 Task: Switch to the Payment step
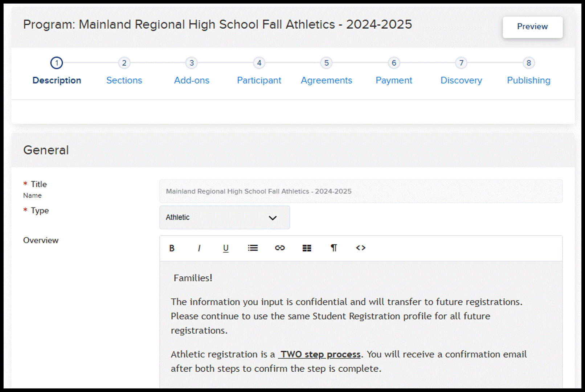pos(394,80)
